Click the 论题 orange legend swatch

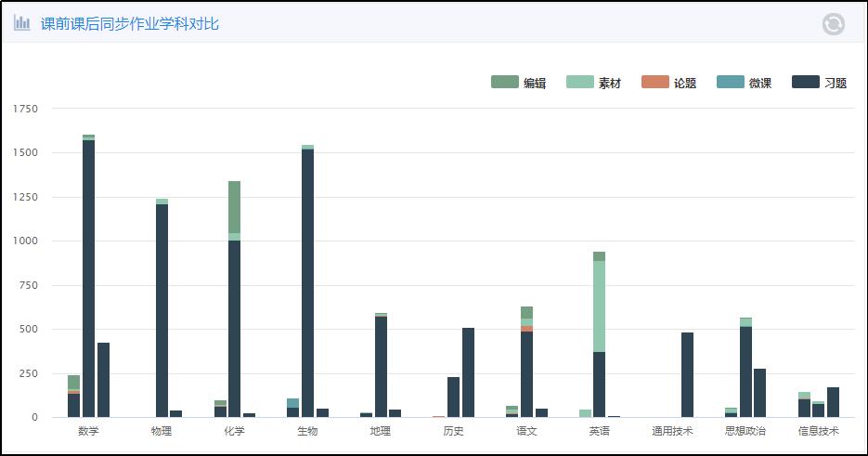point(654,83)
